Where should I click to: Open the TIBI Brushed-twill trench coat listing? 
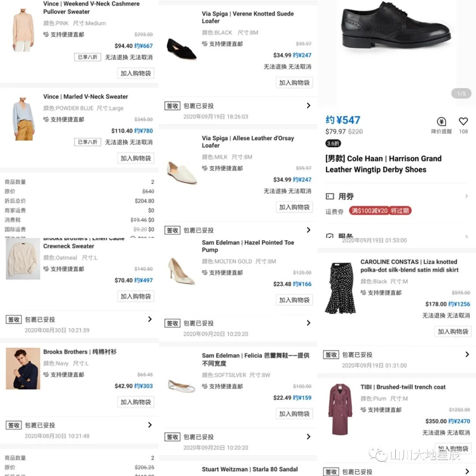tap(403, 387)
